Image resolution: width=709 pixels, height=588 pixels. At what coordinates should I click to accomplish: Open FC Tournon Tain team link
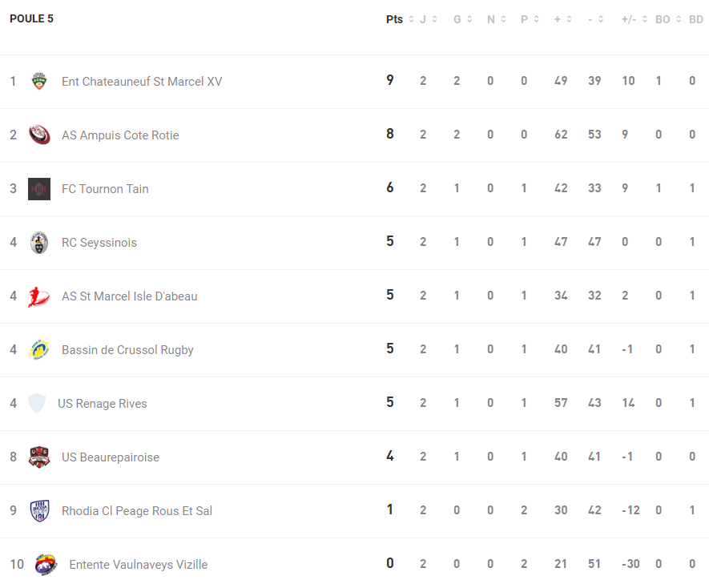105,189
